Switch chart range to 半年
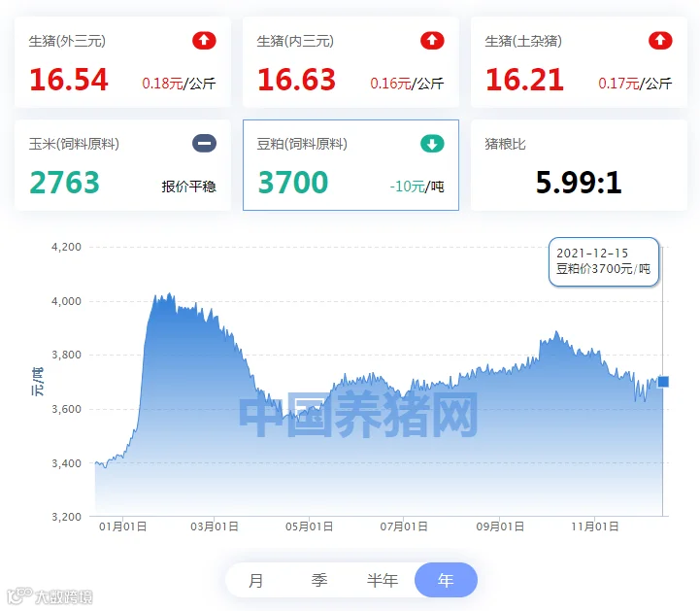The width and height of the screenshot is (700, 611). [x=383, y=580]
